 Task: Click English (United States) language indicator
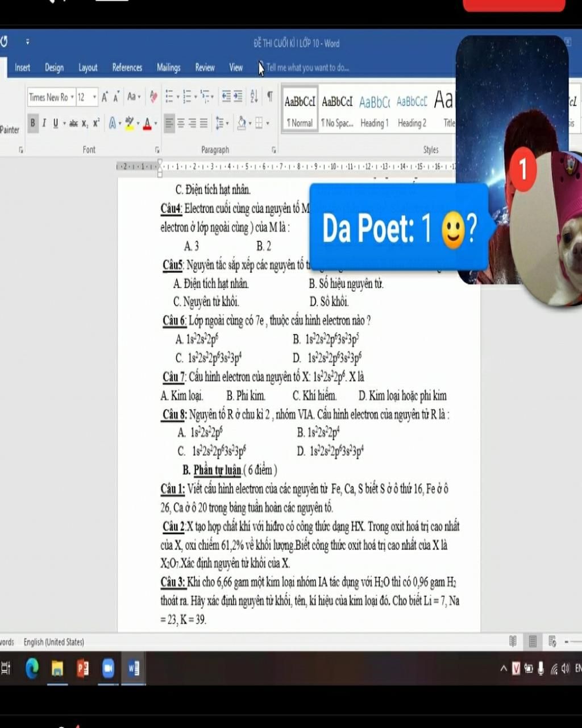click(54, 642)
